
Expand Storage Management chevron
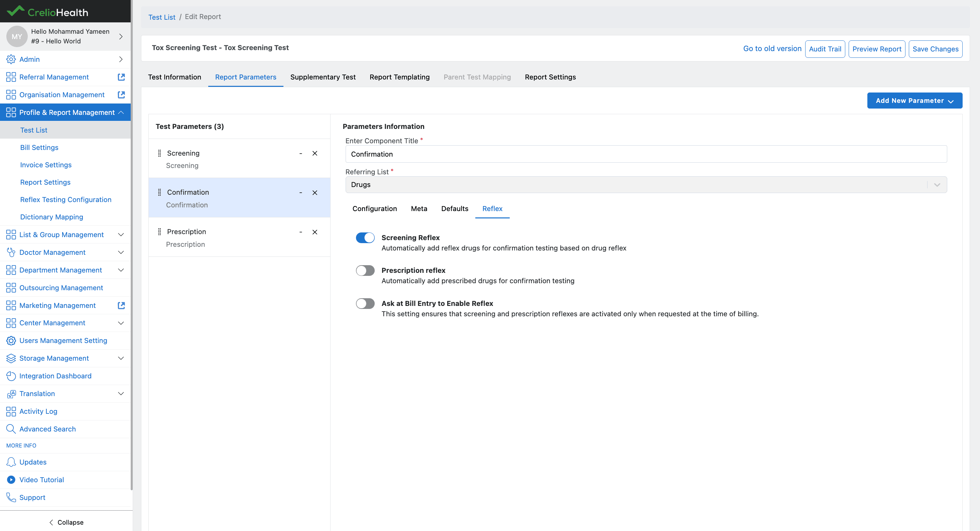[x=121, y=358]
